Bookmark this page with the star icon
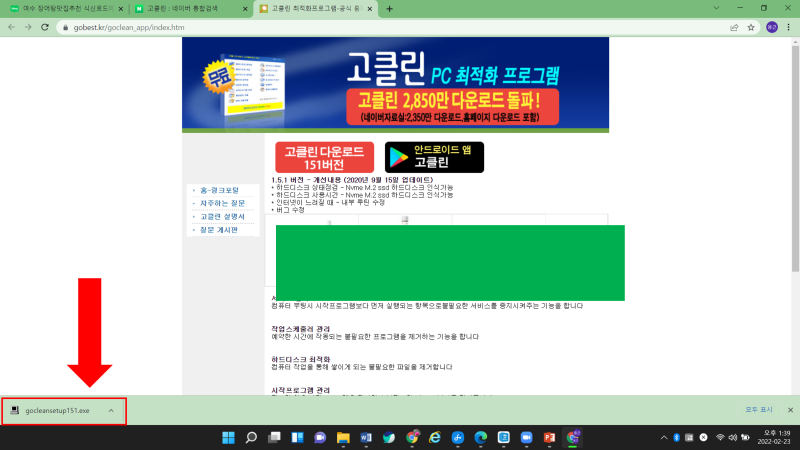 pyautogui.click(x=751, y=28)
